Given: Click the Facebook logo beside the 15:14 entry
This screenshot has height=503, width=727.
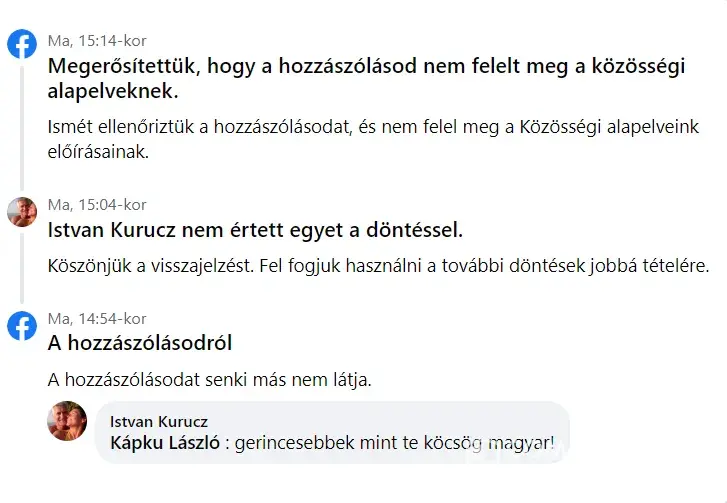Looking at the screenshot, I should pos(22,44).
